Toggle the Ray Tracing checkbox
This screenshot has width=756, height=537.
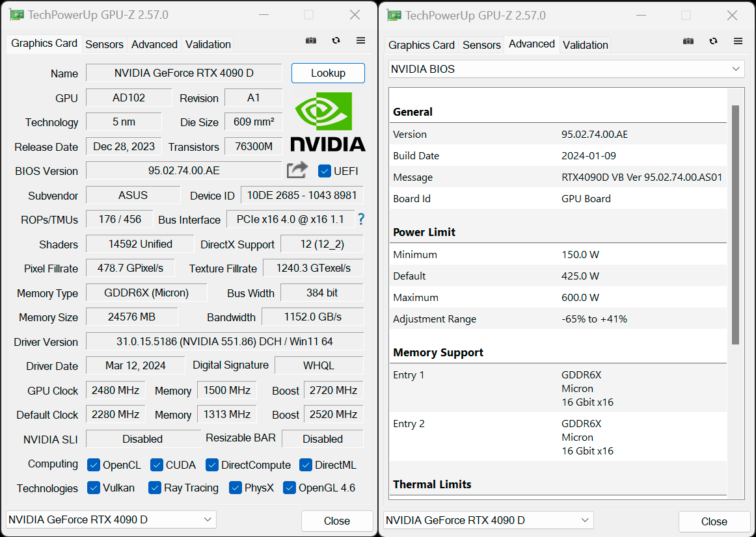pyautogui.click(x=155, y=488)
